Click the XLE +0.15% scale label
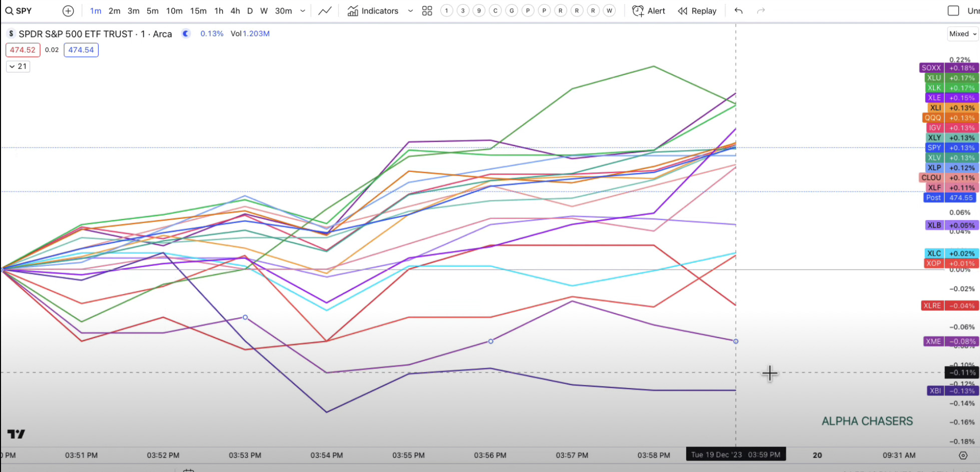 pyautogui.click(x=951, y=98)
